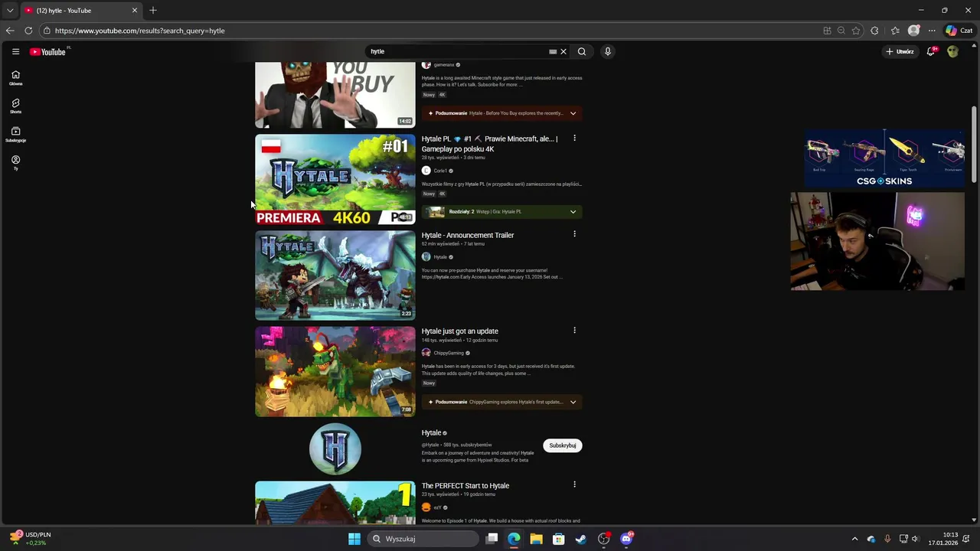Viewport: 980px width, 551px height.
Task: Open more options for 'Hytale just got an update'
Action: click(x=574, y=331)
